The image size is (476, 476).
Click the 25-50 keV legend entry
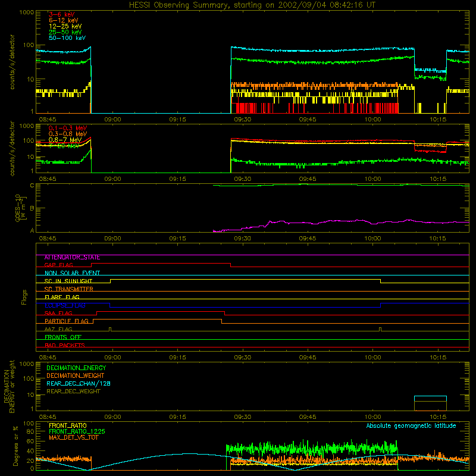(65, 32)
